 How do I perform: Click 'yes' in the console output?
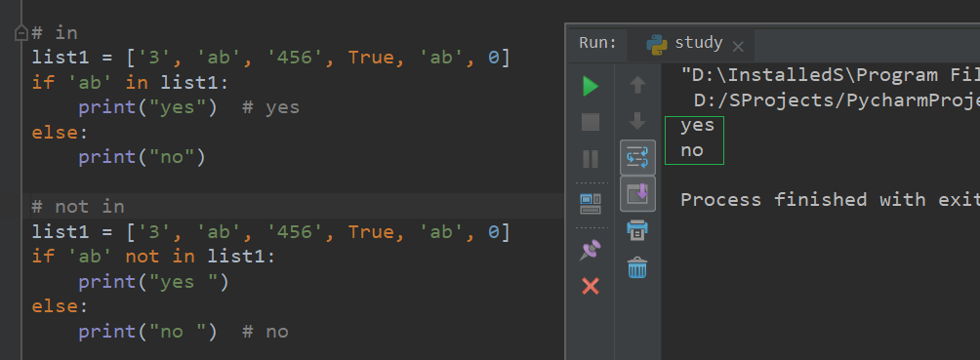tap(697, 126)
